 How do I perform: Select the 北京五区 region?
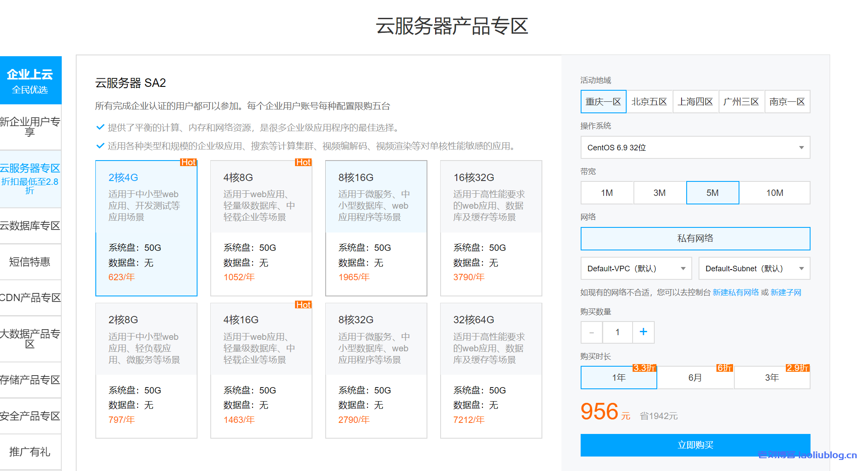point(649,101)
